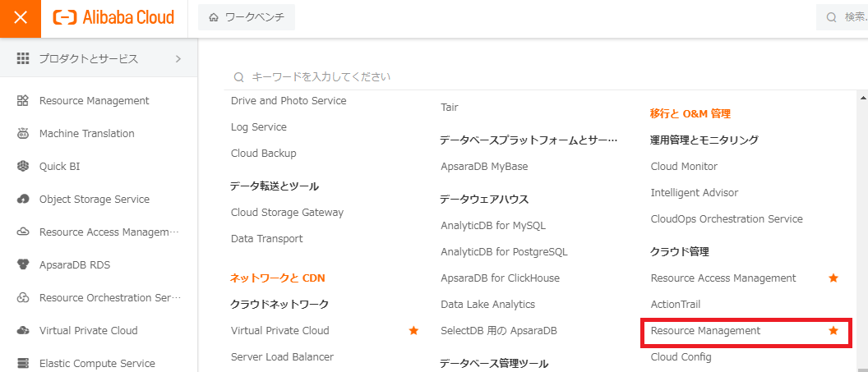The image size is (868, 372).
Task: Open the Server Load Balancer link
Action: click(282, 357)
